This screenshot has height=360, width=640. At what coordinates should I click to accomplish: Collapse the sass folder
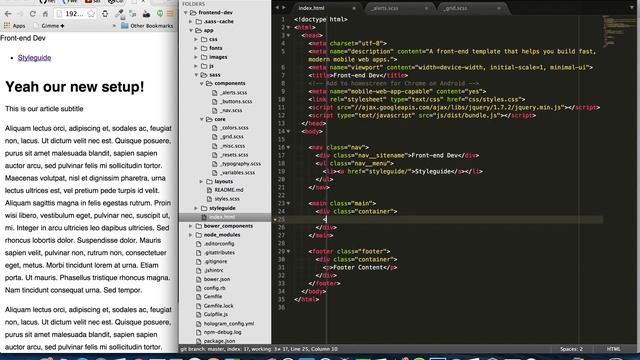coord(196,75)
